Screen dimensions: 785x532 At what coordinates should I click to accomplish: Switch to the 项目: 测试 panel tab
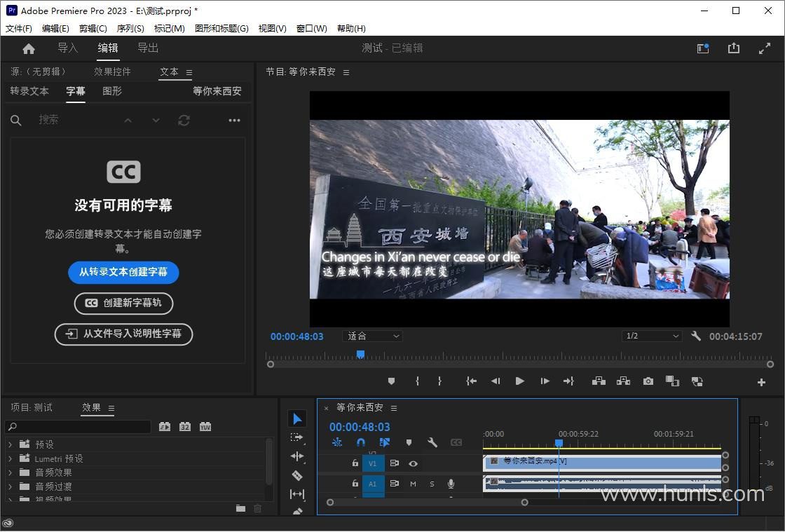click(x=32, y=407)
